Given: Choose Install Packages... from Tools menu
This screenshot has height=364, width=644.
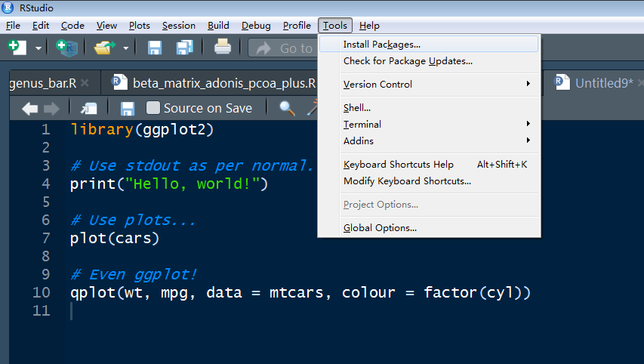Looking at the screenshot, I should 428,44.
